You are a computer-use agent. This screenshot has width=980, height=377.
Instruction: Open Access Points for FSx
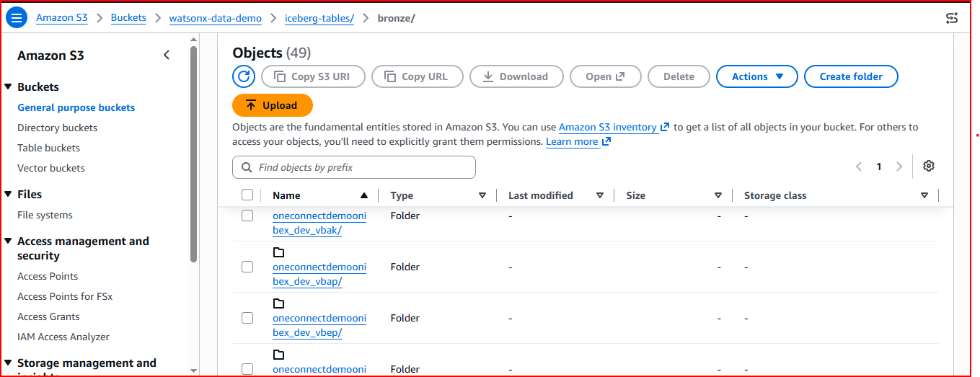tap(65, 296)
